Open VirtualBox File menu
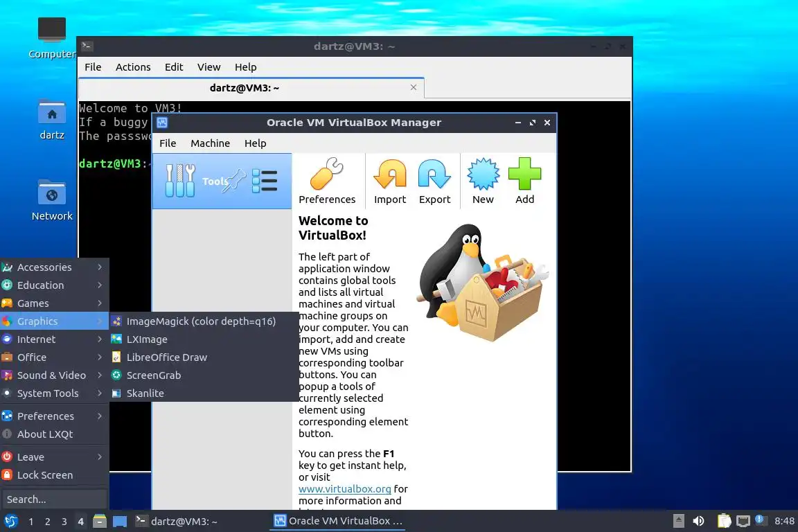 168,143
